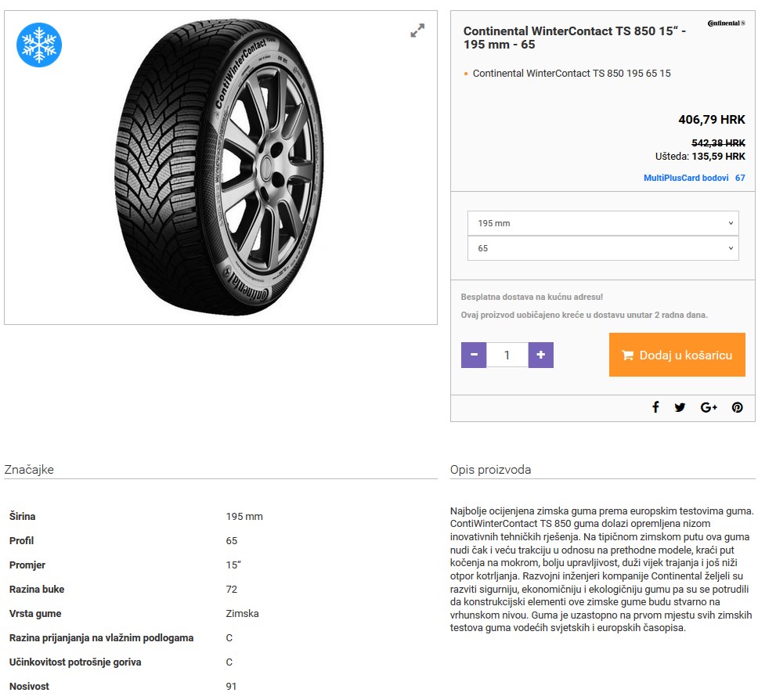776x700 pixels.
Task: Expand the product image to fullscreen
Action: (417, 31)
